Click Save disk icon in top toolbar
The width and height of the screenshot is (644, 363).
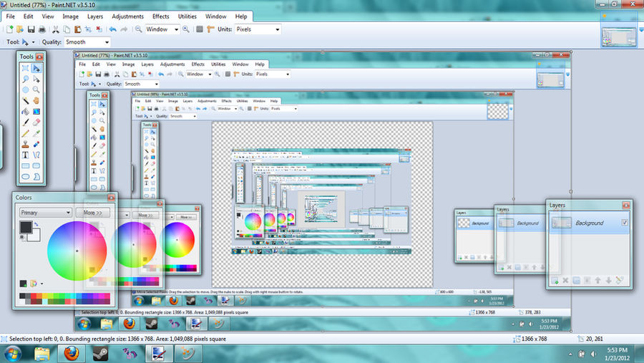(31, 29)
